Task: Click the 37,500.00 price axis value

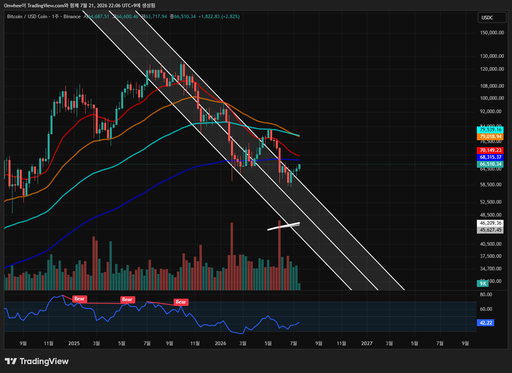Action: [x=491, y=256]
